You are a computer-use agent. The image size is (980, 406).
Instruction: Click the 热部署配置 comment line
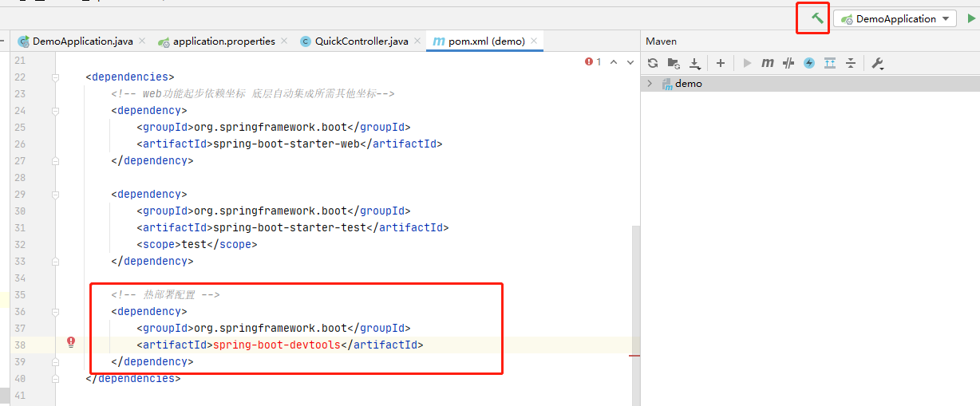pos(165,294)
